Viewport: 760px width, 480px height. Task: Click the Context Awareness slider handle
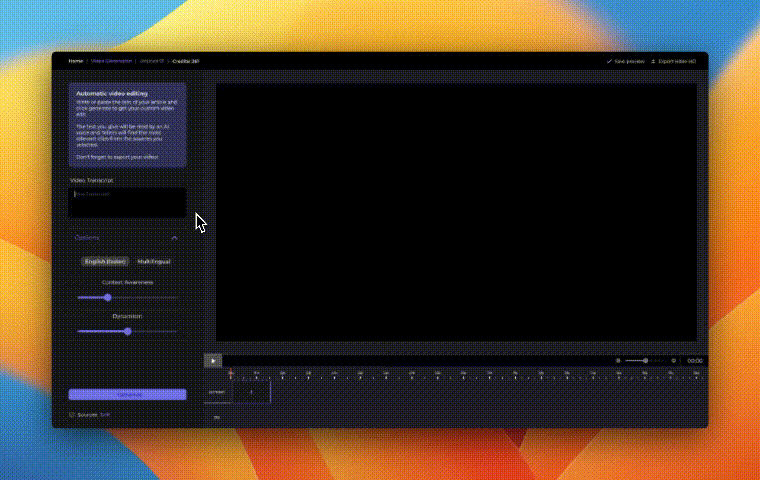108,297
